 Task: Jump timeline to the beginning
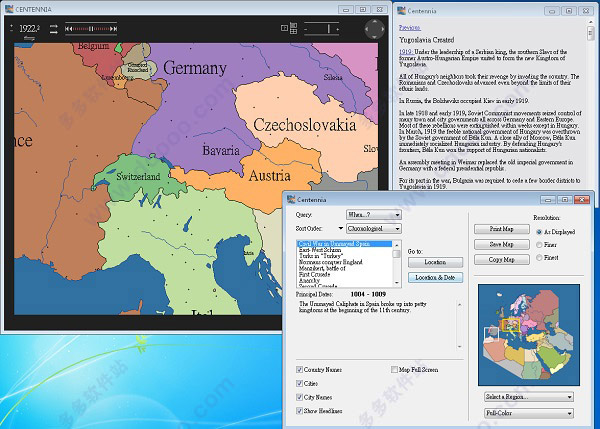point(68,29)
